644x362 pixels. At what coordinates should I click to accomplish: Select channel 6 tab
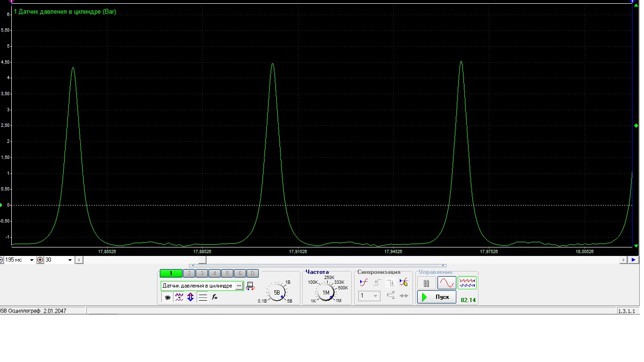pyautogui.click(x=240, y=273)
